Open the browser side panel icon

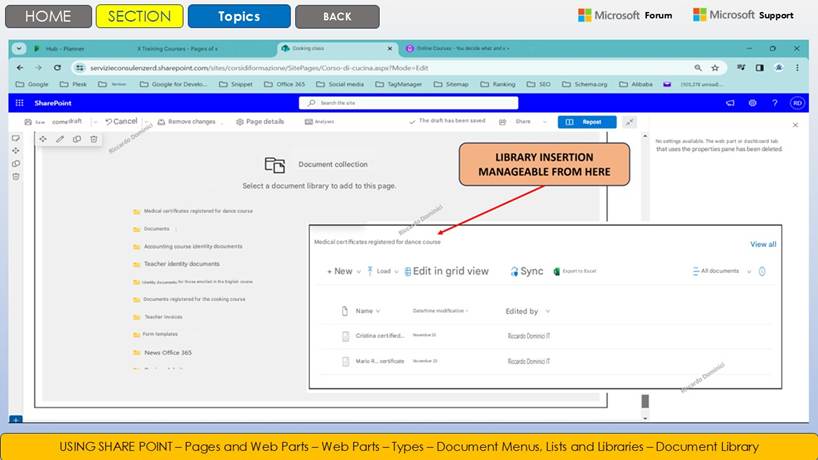[760, 68]
